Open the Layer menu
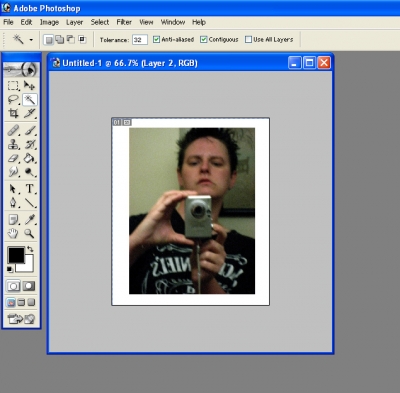400x393 pixels. coord(74,22)
